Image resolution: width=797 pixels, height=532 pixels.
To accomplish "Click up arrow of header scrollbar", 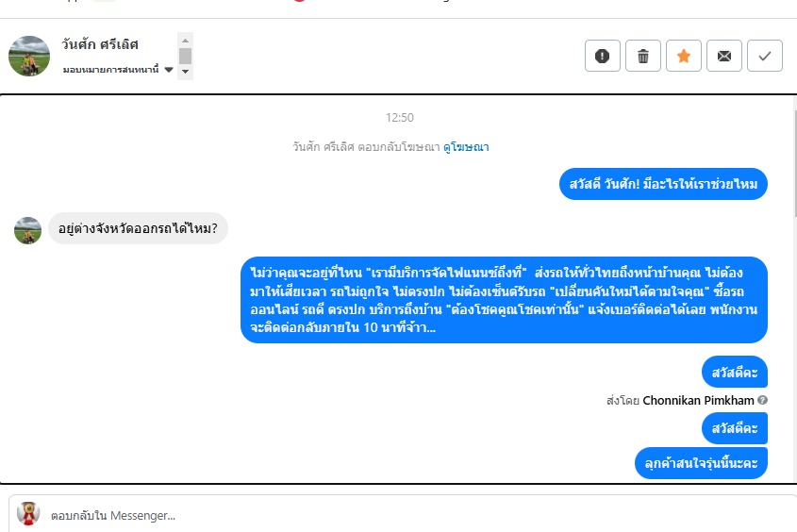I will click(x=185, y=41).
